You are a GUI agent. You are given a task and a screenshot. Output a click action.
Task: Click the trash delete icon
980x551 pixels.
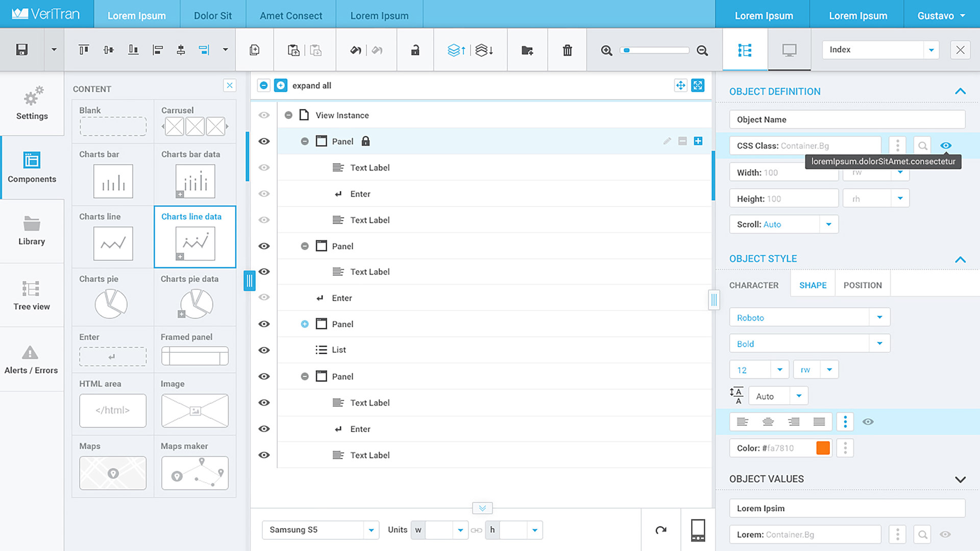tap(567, 50)
